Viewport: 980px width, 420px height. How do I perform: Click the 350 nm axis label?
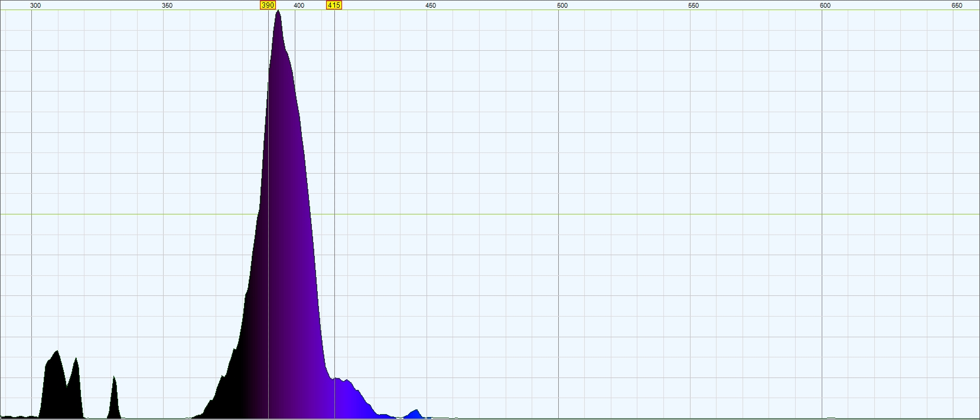(x=167, y=5)
